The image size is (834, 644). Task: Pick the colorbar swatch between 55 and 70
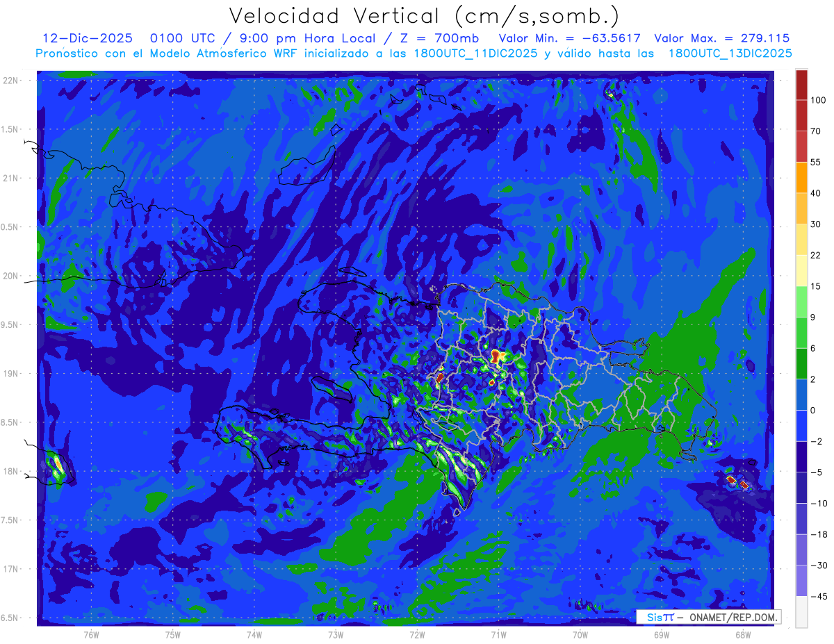pos(801,146)
